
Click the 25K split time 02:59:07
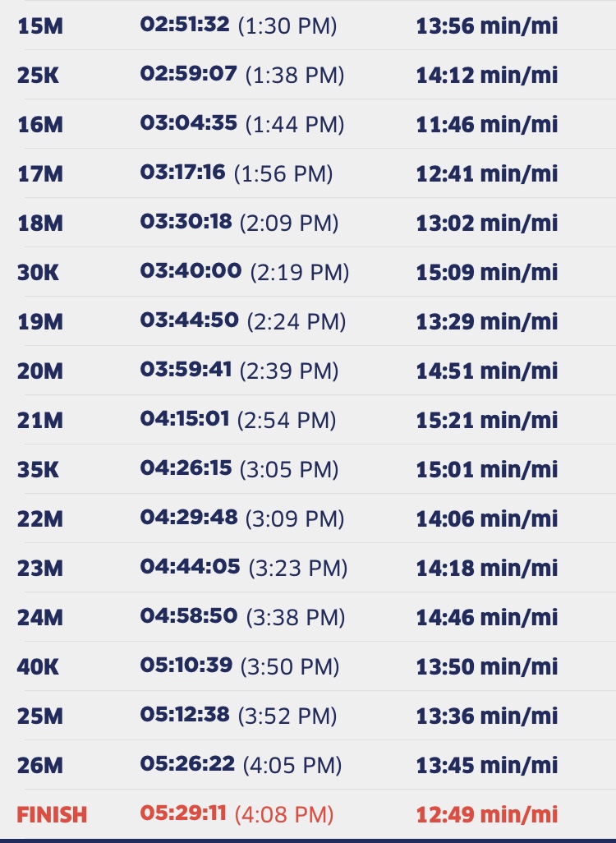[x=188, y=74]
